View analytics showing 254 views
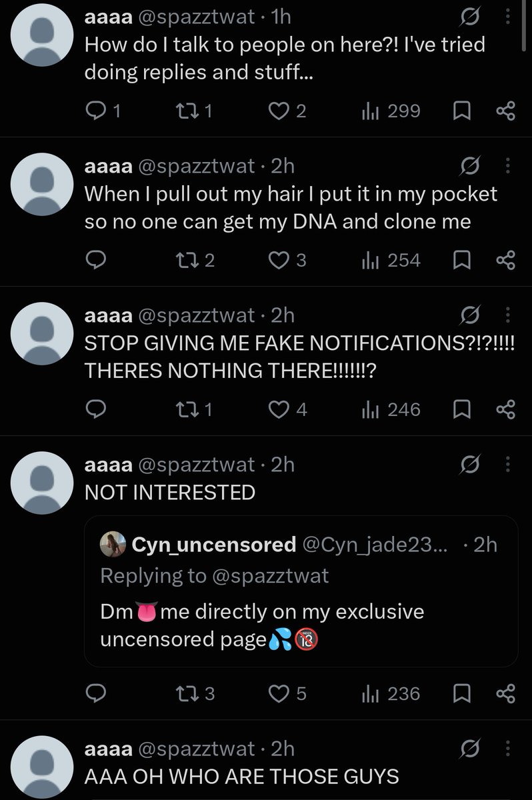 coord(391,260)
